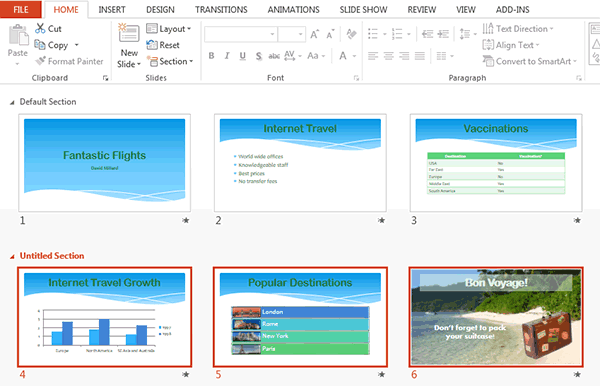
Task: Select the Bon Voyage slide thumbnail
Action: (496, 317)
